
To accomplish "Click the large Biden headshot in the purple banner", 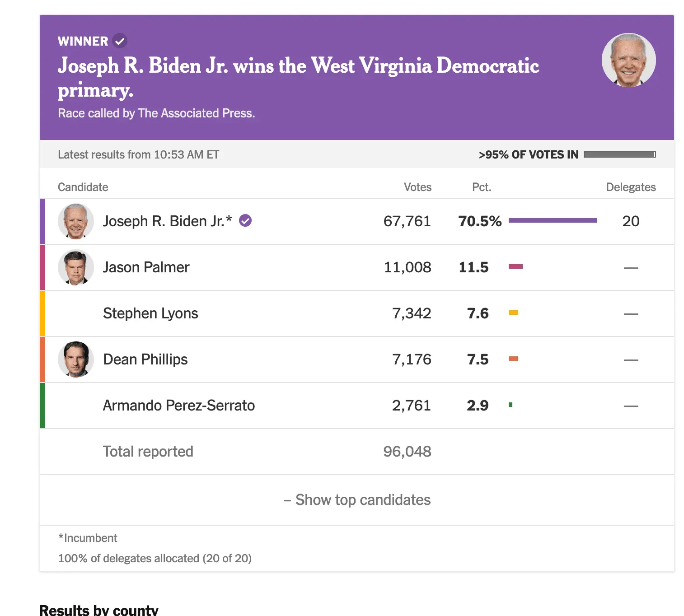I will (629, 60).
